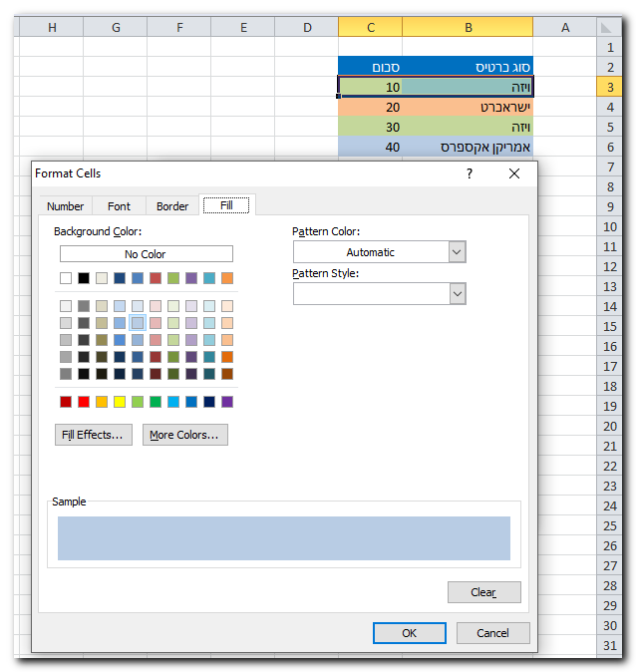
Task: Click the More Colors button
Action: point(184,435)
